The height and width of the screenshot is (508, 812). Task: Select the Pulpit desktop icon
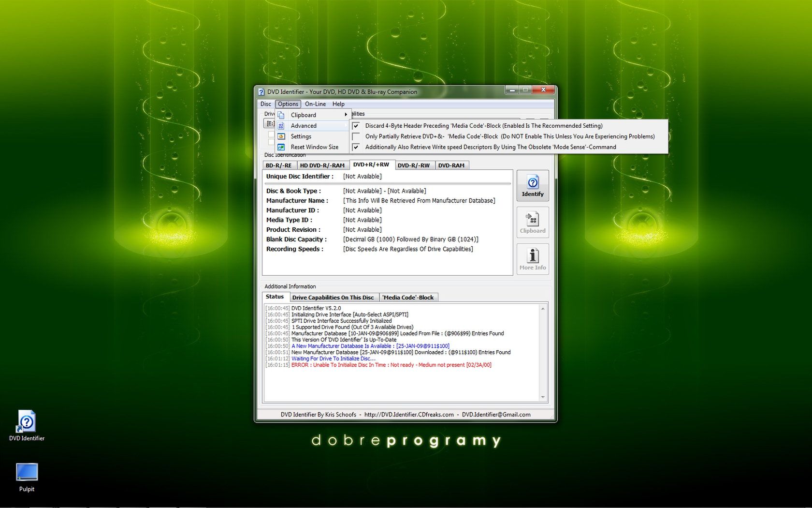[x=27, y=478]
